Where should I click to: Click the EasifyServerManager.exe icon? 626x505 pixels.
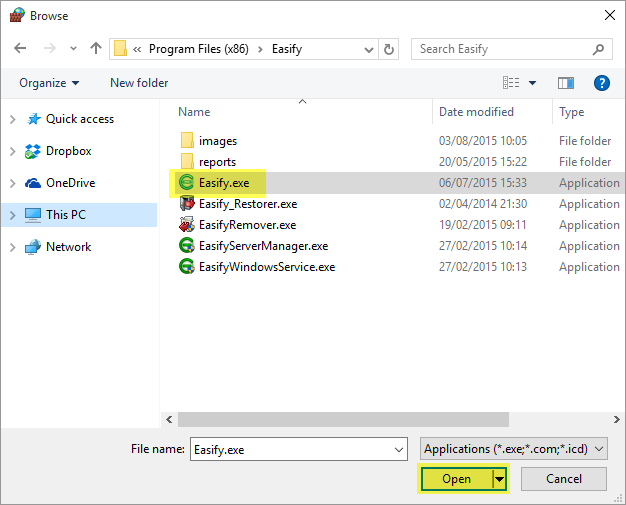pyautogui.click(x=186, y=246)
